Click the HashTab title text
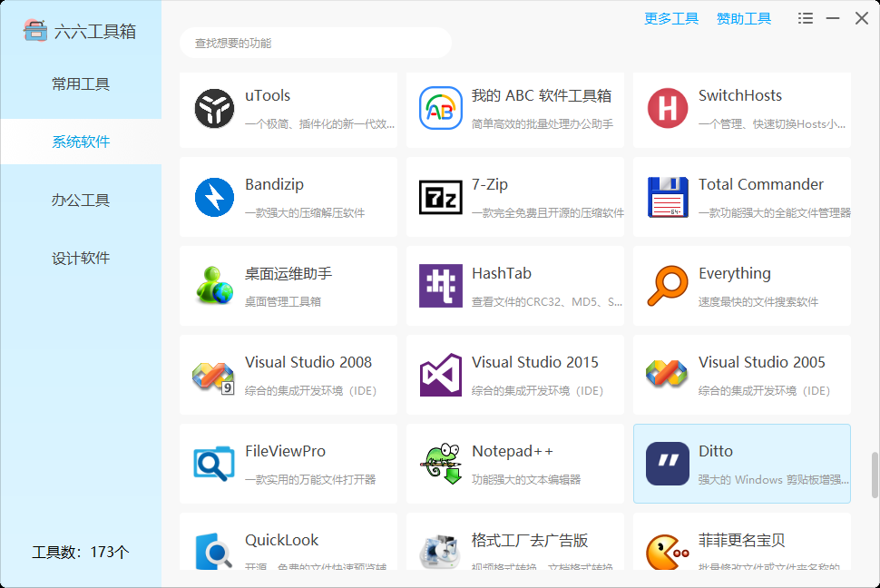This screenshot has width=880, height=588. [x=502, y=273]
